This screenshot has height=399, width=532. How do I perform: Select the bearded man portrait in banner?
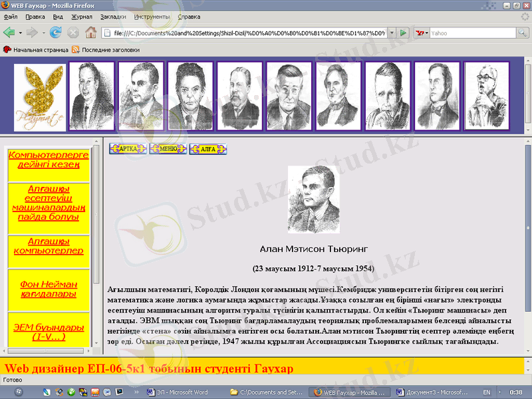click(x=239, y=96)
